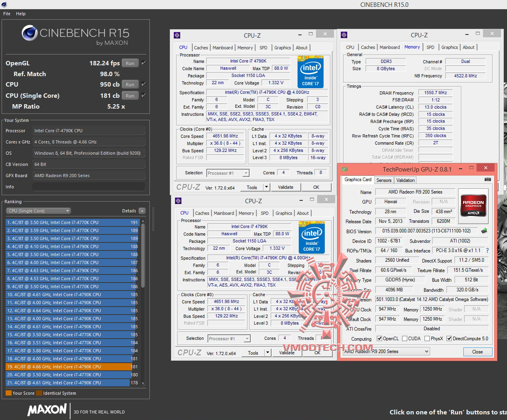Viewport: 507px width, 420px height.
Task: Open SPD tab in Memory CPU-Z window
Action: tap(430, 47)
